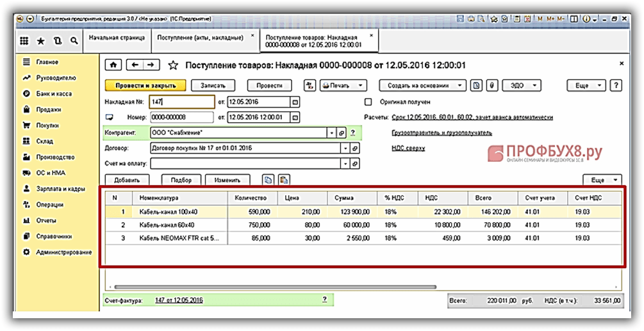Select row Кабель-канал 60x40
The width and height of the screenshot is (644, 331).
pos(363,225)
